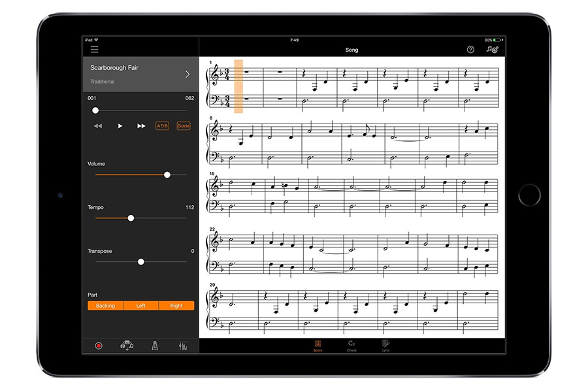Screen dimensions: 588x392
Task: Toggle the Right hand part
Action: pyautogui.click(x=176, y=306)
